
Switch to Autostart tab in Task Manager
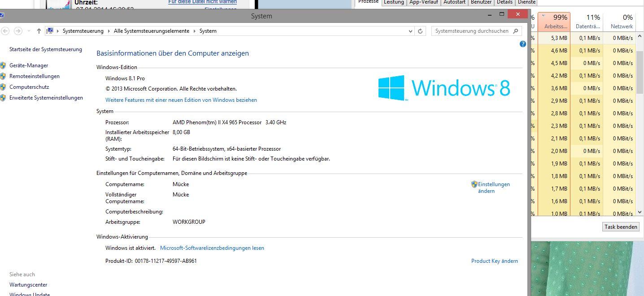tap(454, 2)
